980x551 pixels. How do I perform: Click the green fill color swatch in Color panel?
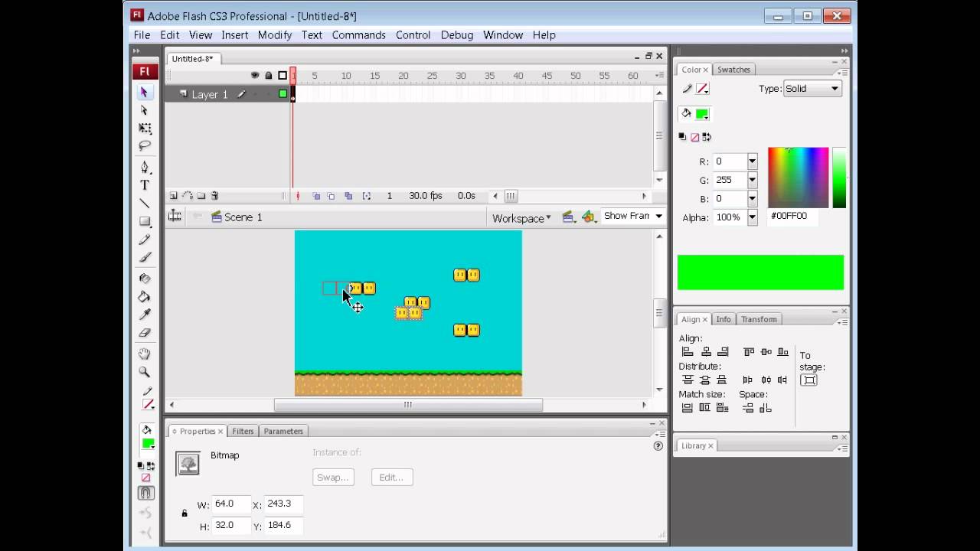[702, 115]
